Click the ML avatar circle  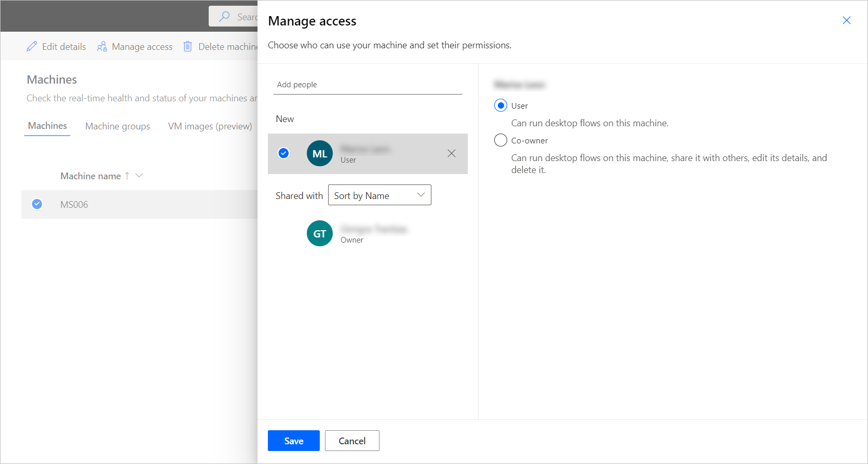tap(319, 153)
